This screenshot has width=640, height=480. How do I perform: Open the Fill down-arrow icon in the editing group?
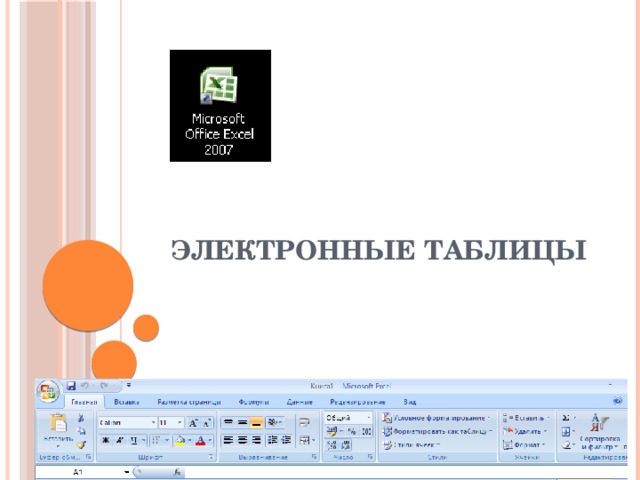(566, 431)
